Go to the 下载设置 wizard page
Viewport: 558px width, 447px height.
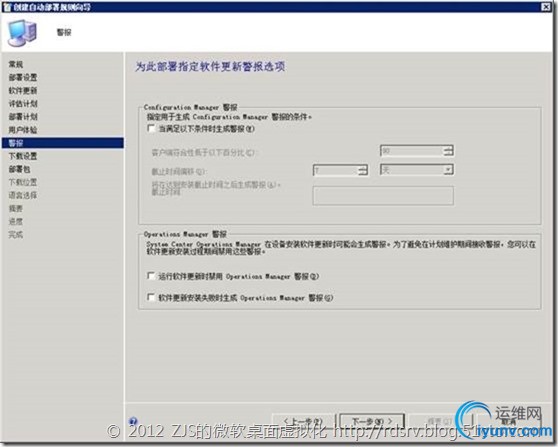point(23,156)
